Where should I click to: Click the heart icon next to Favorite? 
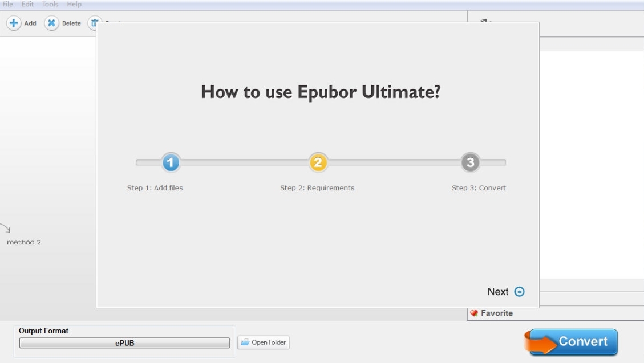(x=474, y=313)
